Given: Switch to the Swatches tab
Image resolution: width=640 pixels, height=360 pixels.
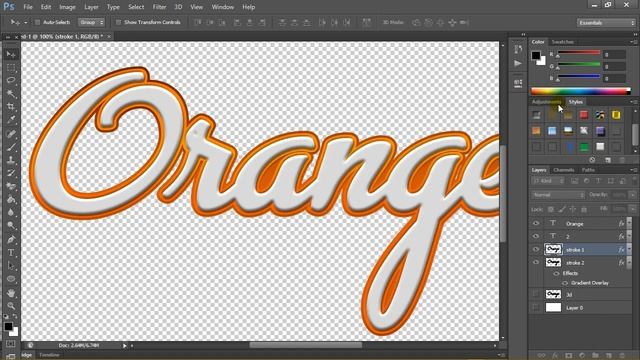Looking at the screenshot, I should coord(562,42).
